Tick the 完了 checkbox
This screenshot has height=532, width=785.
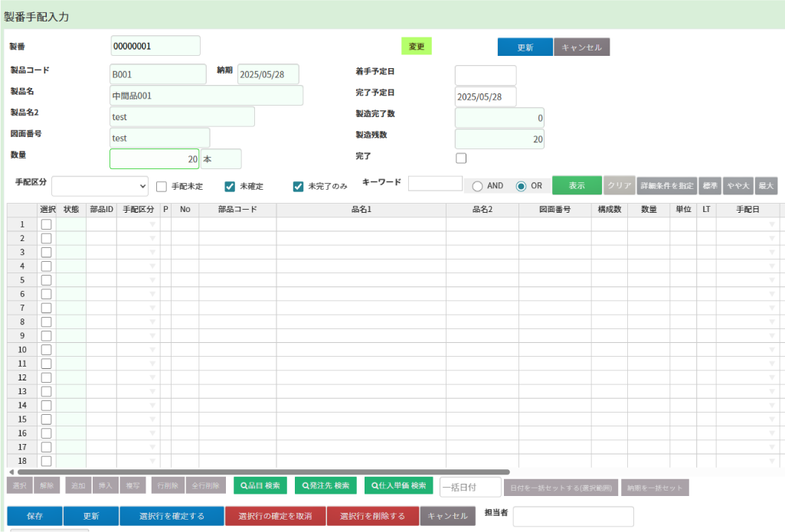[x=461, y=158]
